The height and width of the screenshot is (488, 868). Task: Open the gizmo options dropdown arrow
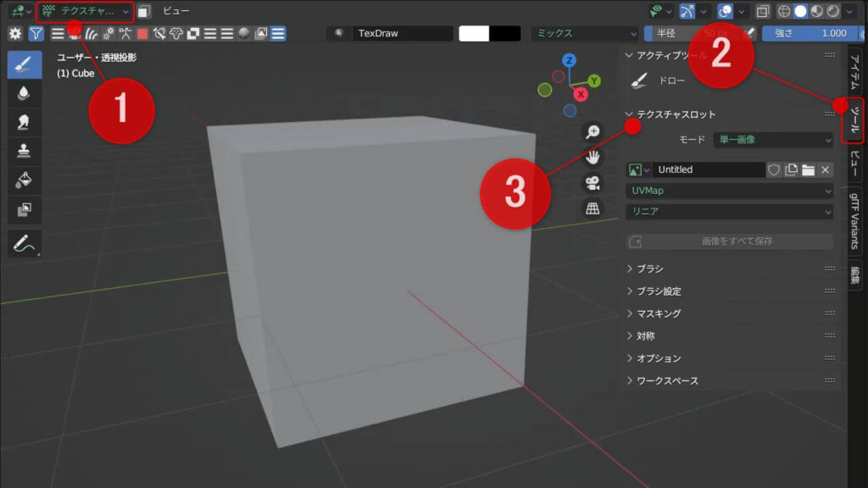pos(704,11)
